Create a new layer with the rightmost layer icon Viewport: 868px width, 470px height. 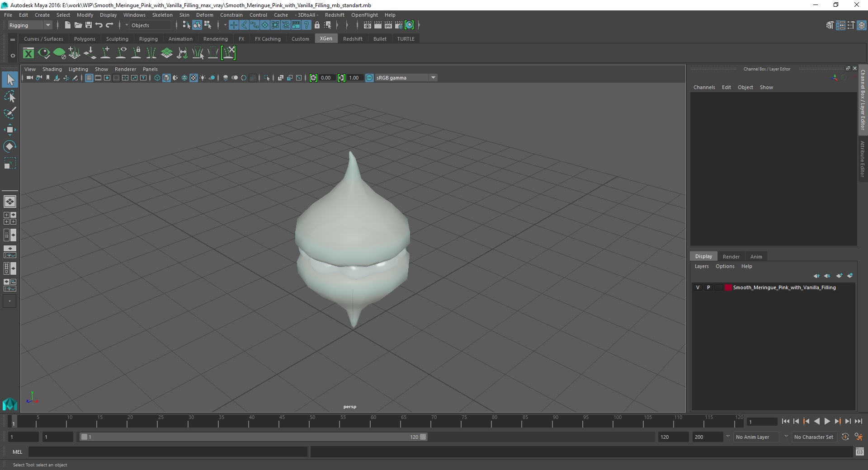pos(850,276)
